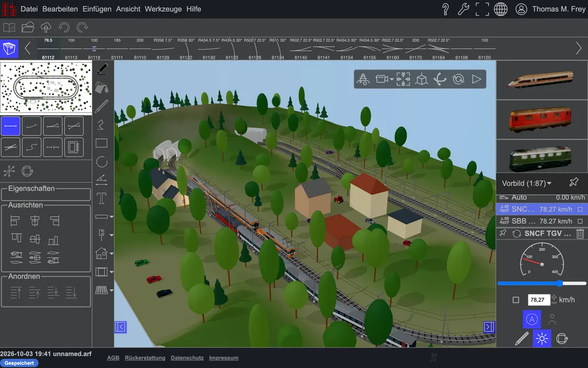Image resolution: width=588 pixels, height=368 pixels.
Task: Collapse the right panel with arrow button
Action: pyautogui.click(x=489, y=327)
